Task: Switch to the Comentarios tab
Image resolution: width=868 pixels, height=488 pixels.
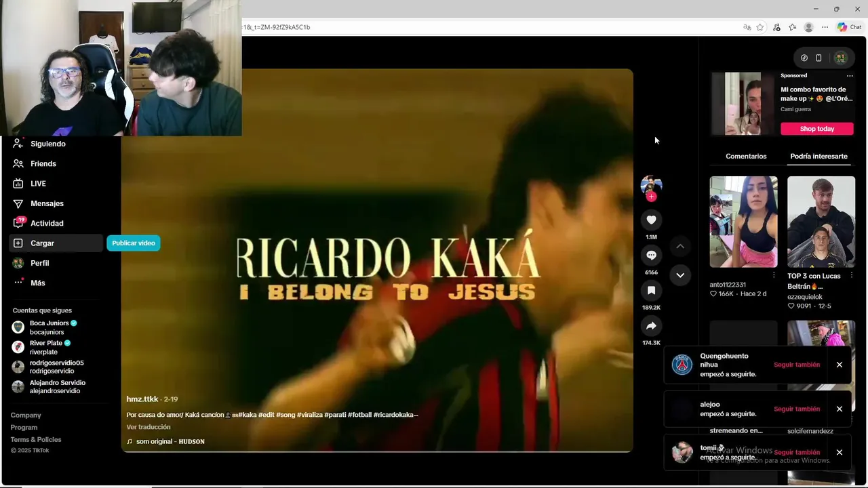Action: tap(746, 156)
